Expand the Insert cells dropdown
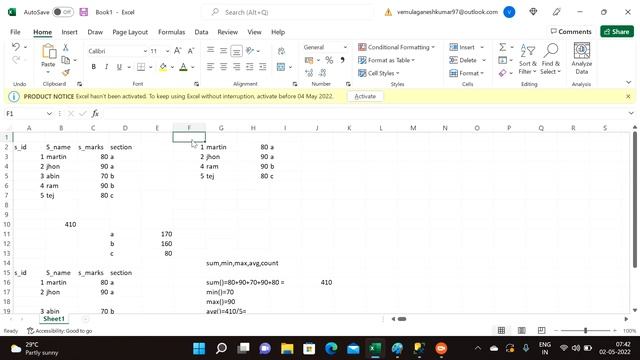 click(482, 47)
